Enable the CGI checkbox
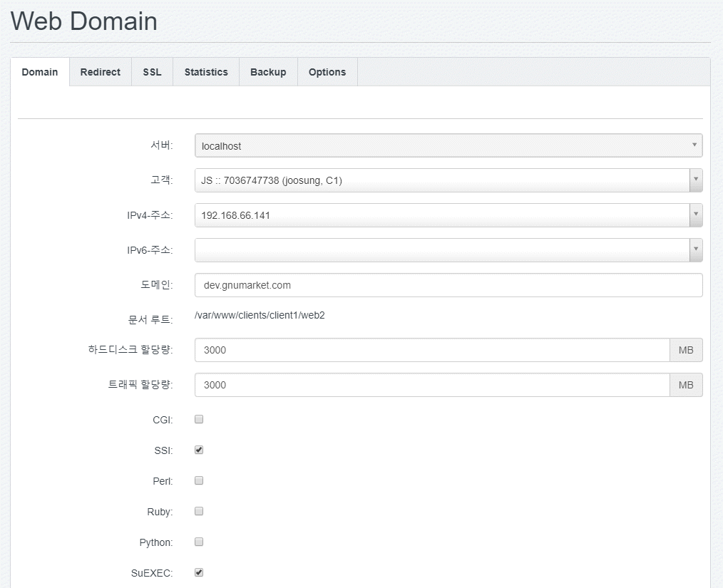723x588 pixels. tap(200, 419)
